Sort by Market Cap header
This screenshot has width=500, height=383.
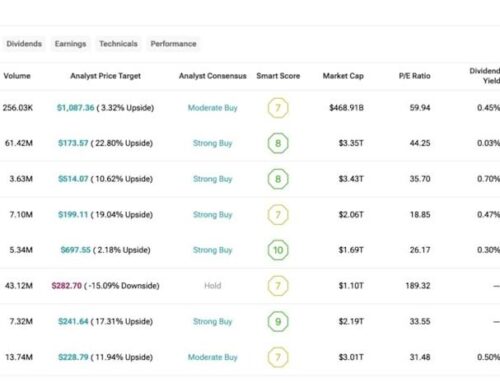(343, 76)
